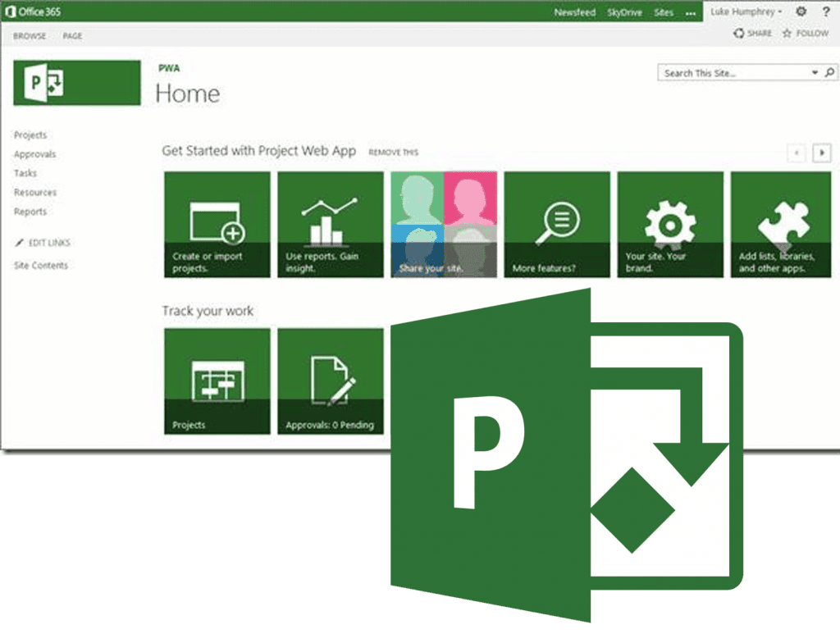
Task: Open Resources in the left navigation
Action: coord(34,193)
